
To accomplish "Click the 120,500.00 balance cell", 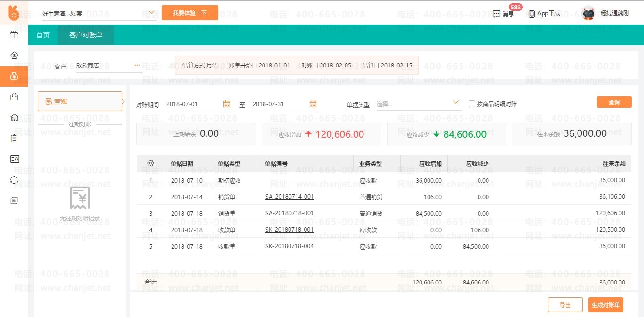I will tap(611, 230).
